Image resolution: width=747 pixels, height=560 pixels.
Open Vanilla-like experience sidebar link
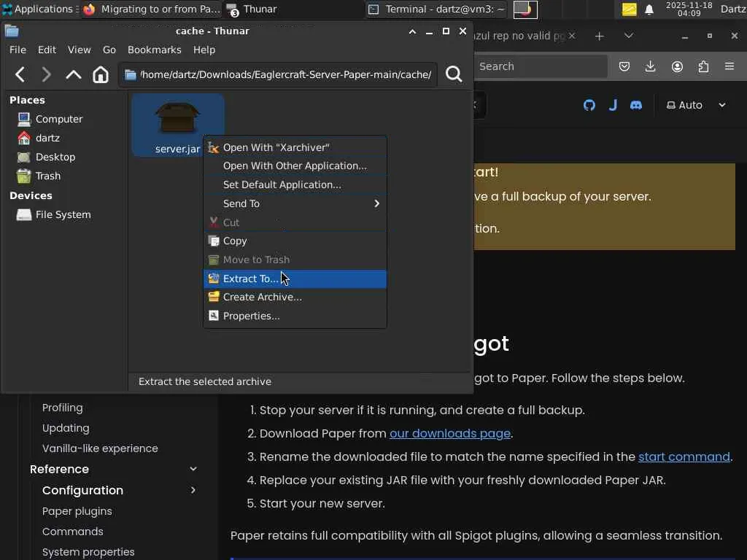point(100,448)
